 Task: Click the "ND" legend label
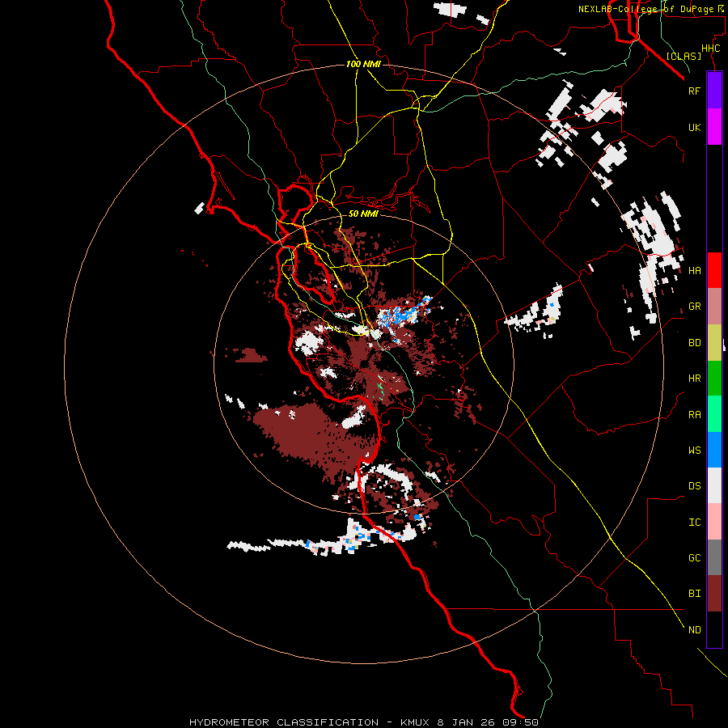coord(694,630)
